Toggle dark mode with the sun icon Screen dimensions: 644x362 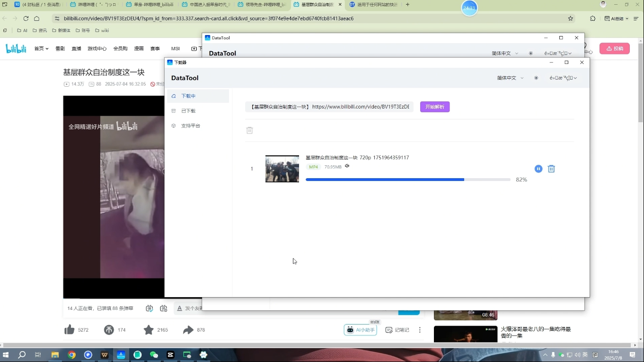(x=536, y=78)
